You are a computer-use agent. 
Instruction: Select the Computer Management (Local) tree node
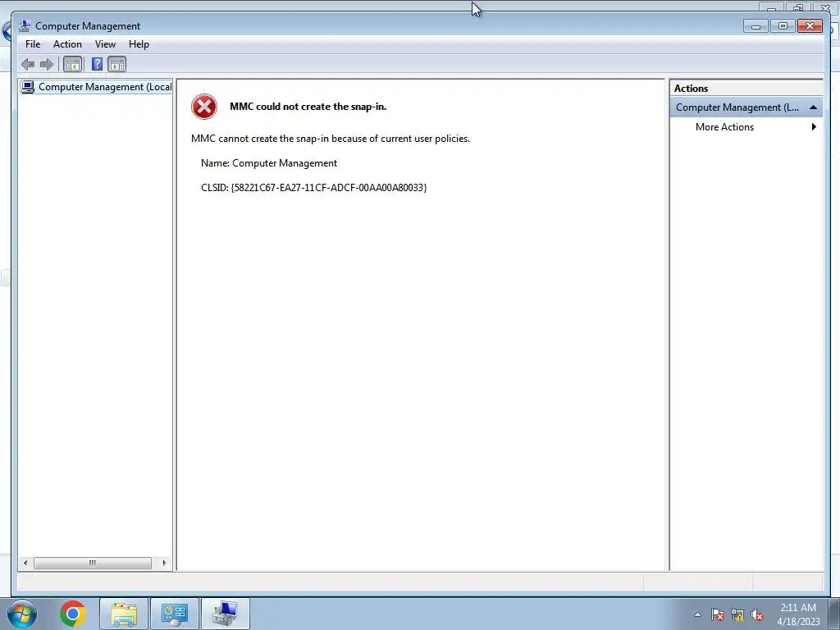coord(97,87)
